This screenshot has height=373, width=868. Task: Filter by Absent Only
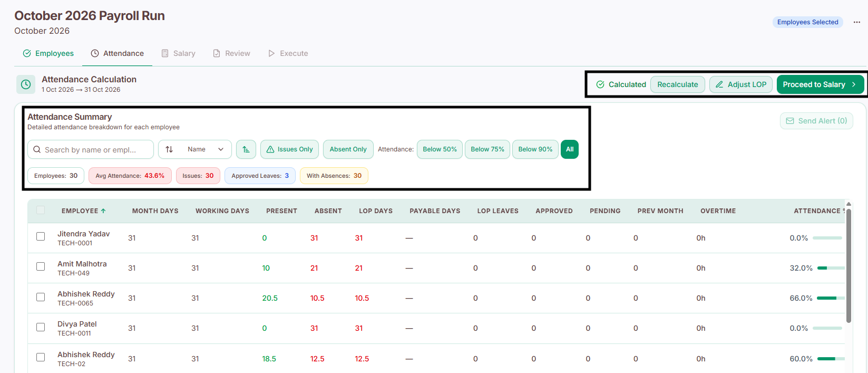(348, 149)
